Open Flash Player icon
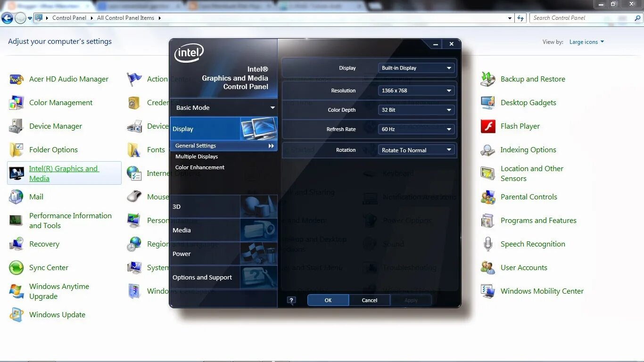Image resolution: width=644 pixels, height=362 pixels. (488, 126)
